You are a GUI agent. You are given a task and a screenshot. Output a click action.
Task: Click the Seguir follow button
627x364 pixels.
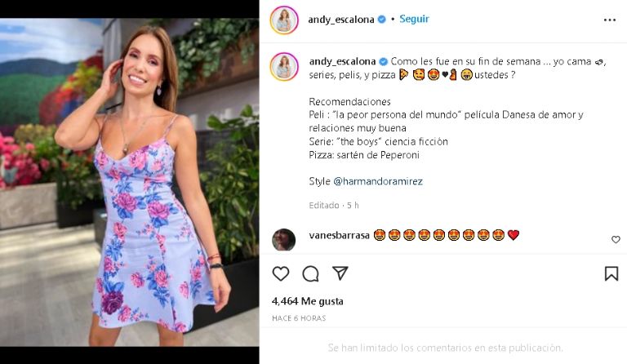point(414,19)
